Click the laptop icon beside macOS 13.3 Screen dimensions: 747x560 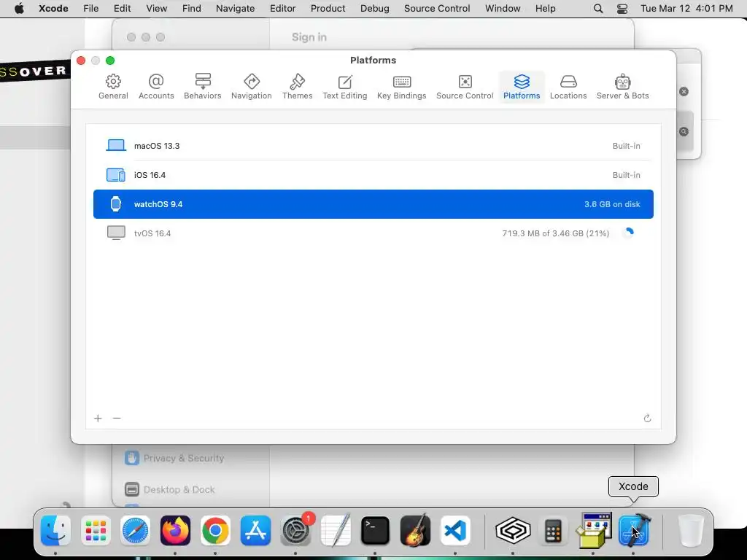tap(116, 145)
